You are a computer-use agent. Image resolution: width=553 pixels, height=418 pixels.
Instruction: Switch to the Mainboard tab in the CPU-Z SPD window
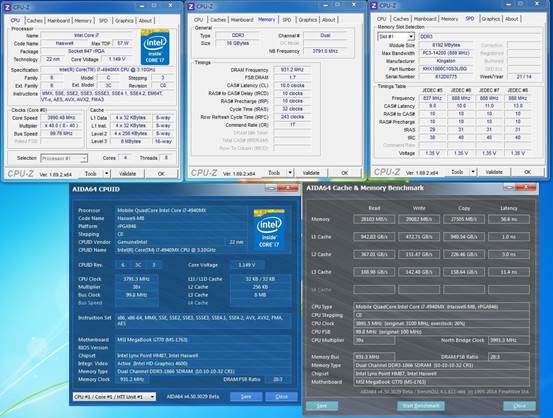pyautogui.click(x=425, y=19)
